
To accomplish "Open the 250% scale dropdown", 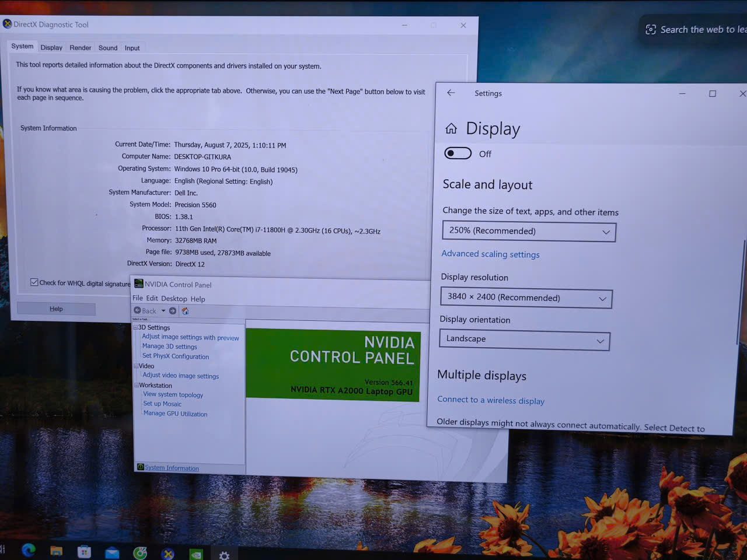I will 529,231.
